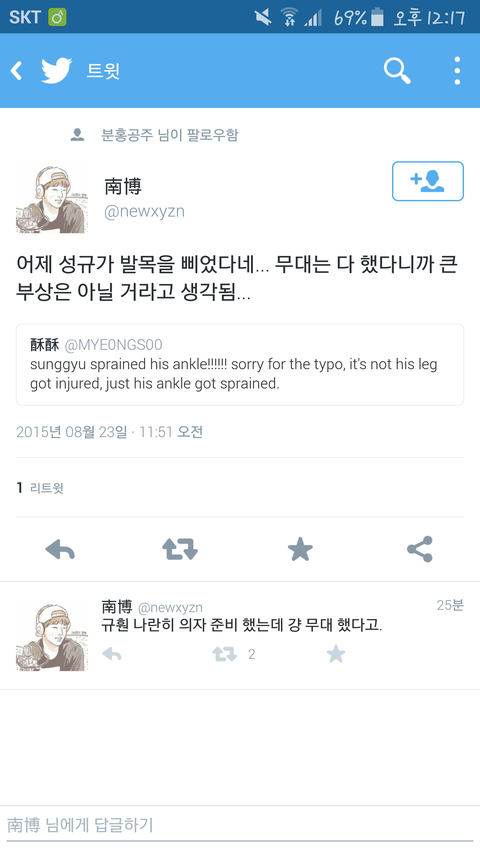480x853 pixels.
Task: Favorite the reply tweet star
Action: (x=336, y=654)
